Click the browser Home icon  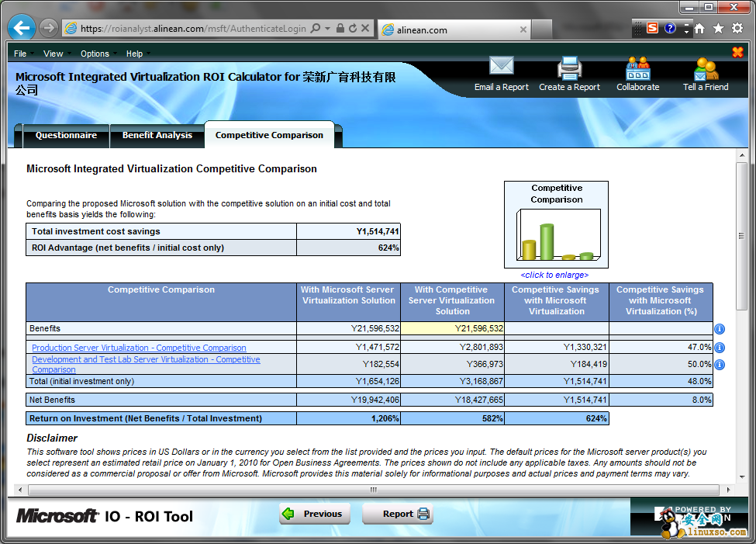click(699, 29)
